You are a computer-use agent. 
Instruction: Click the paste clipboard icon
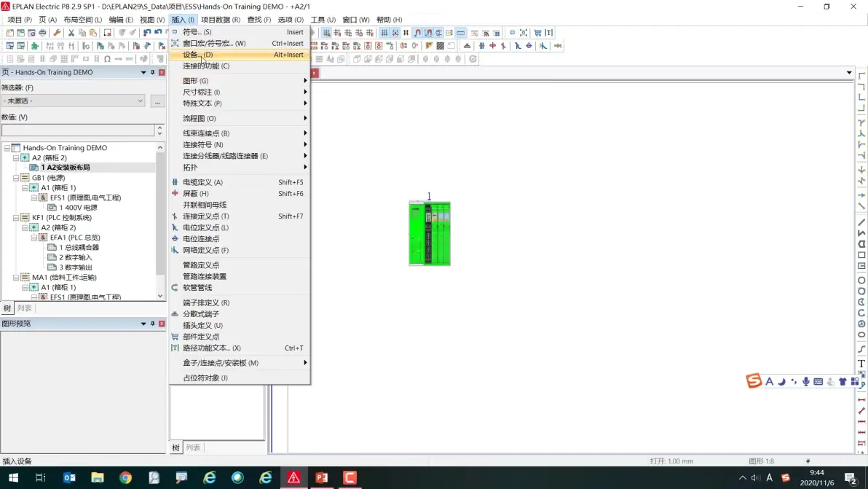[93, 33]
